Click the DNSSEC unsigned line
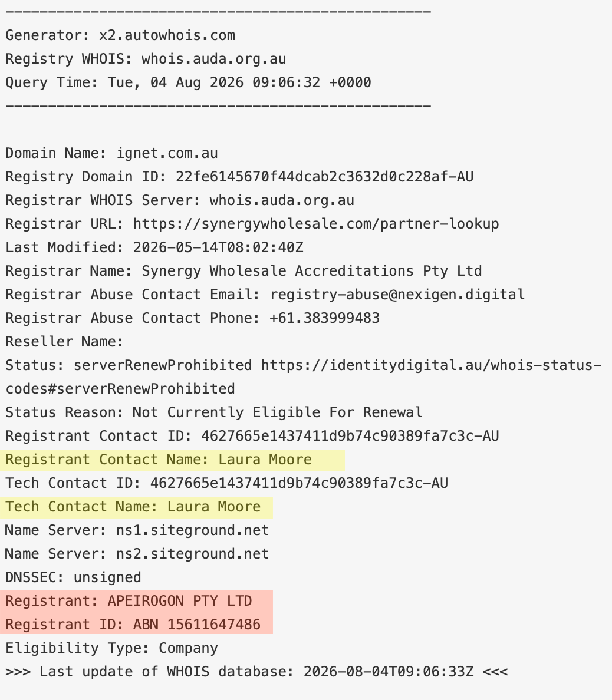Viewport: 612px width, 700px height. pos(73,577)
